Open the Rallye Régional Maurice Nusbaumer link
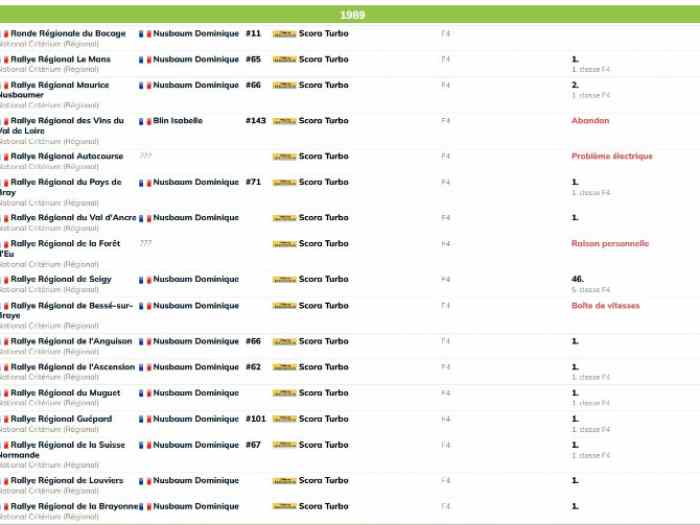700x525 pixels. pyautogui.click(x=54, y=90)
